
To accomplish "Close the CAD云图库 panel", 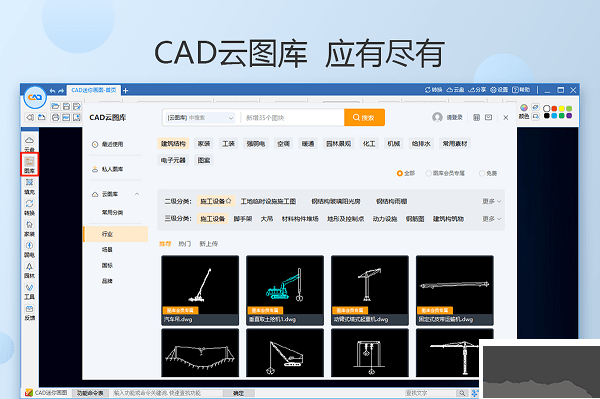I will click(x=505, y=117).
